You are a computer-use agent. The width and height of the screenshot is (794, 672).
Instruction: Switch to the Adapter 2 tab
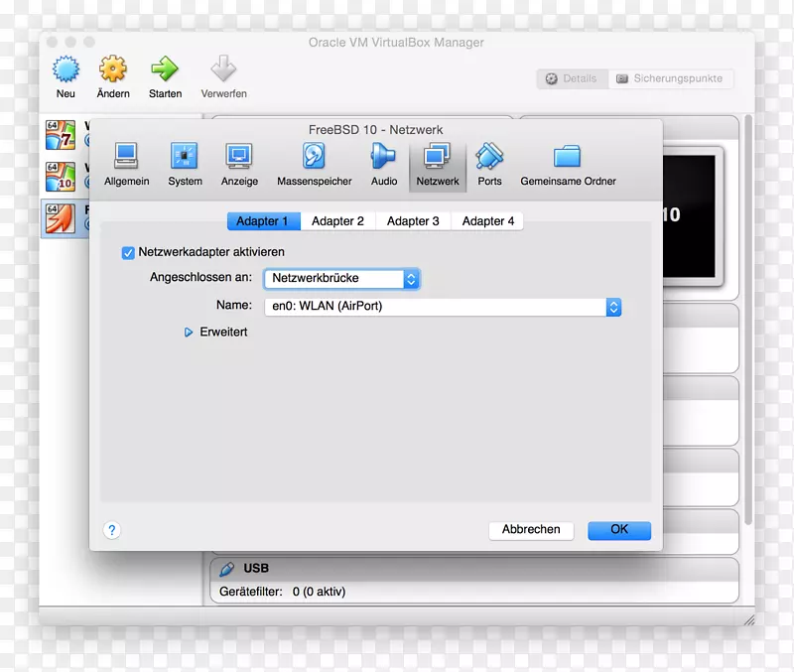coord(338,220)
